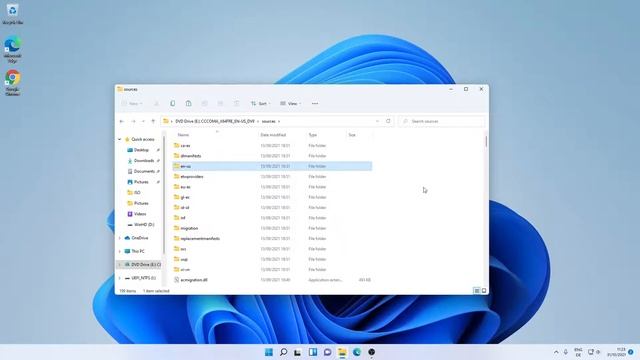Click the Cut scissors icon

156,104
